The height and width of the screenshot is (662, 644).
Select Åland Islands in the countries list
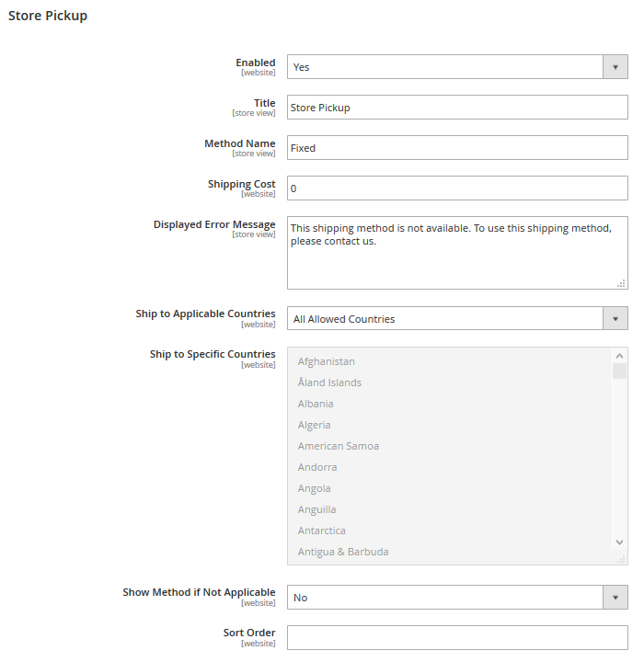click(x=329, y=382)
